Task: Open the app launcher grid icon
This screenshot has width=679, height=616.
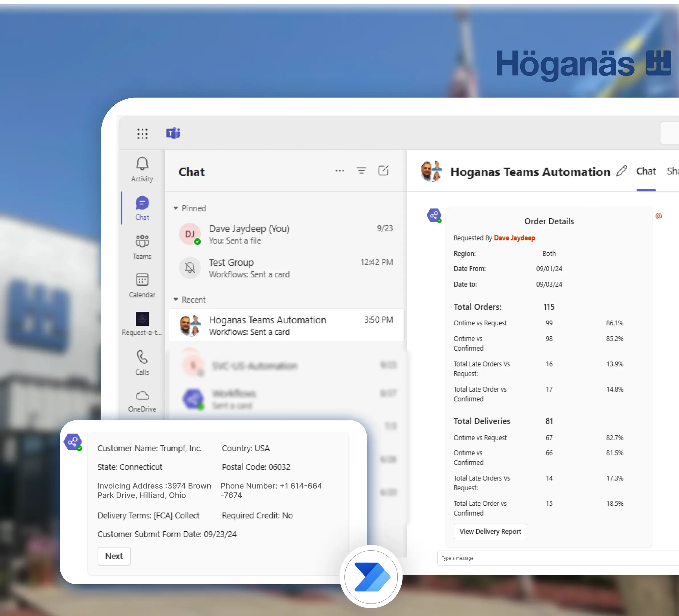Action: [x=142, y=133]
